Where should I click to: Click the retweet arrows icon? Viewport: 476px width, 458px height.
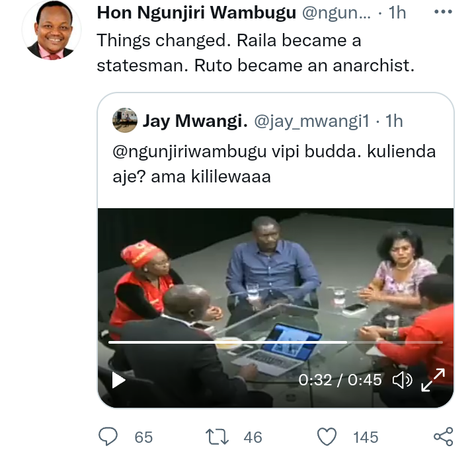(217, 437)
